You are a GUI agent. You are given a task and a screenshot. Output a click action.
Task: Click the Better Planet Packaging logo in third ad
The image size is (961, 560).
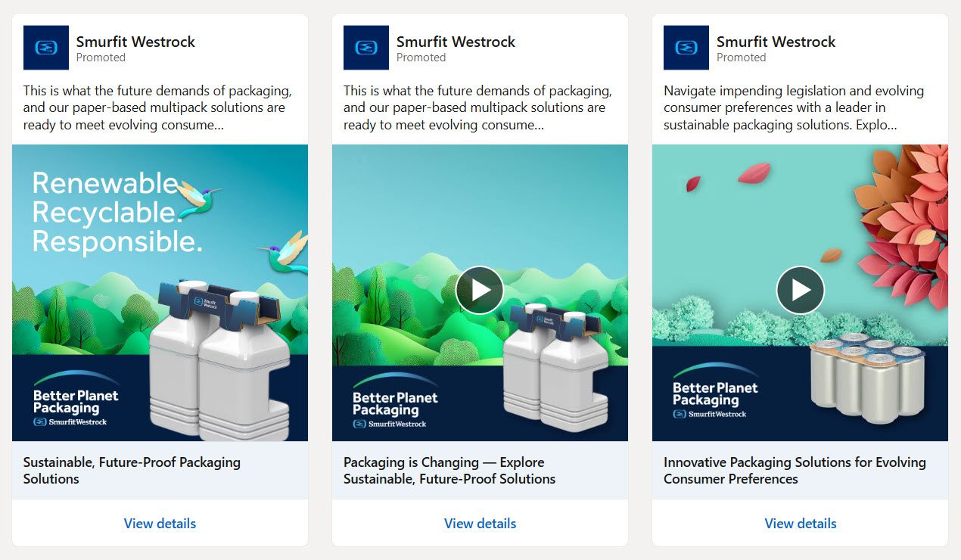click(715, 390)
